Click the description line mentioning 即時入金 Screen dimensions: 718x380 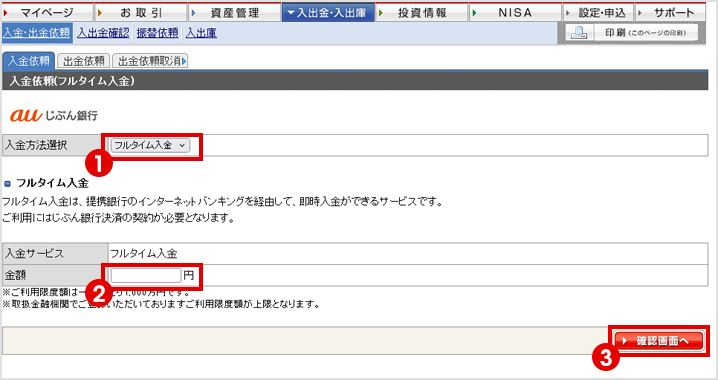(x=223, y=201)
